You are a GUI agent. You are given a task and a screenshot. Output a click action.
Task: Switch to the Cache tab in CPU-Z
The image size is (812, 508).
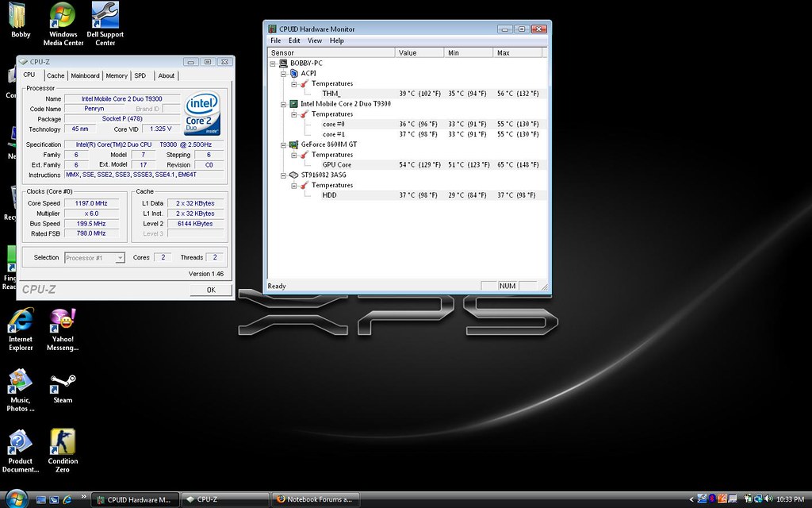click(56, 75)
